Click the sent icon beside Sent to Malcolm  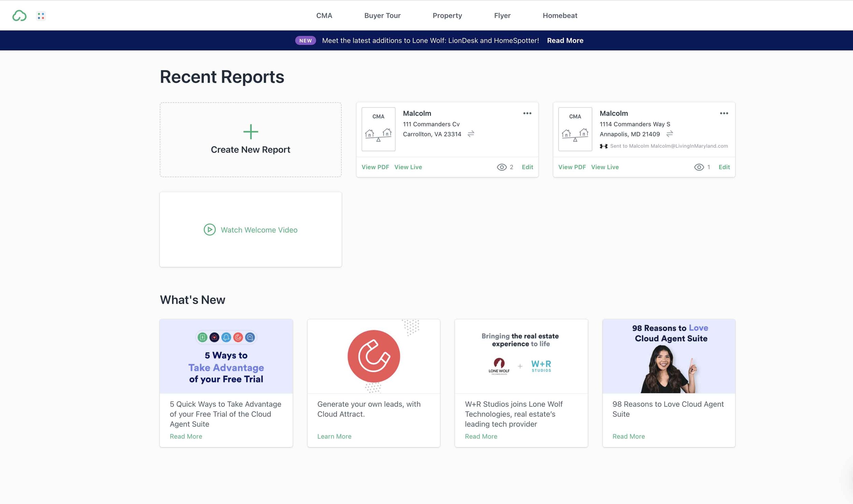coord(604,146)
